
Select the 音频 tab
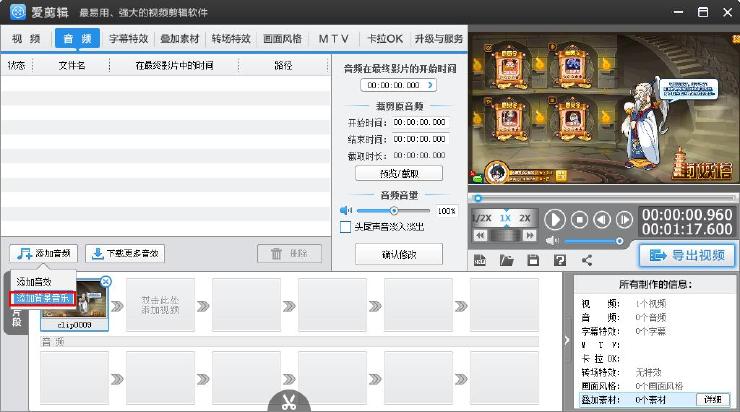click(x=77, y=38)
